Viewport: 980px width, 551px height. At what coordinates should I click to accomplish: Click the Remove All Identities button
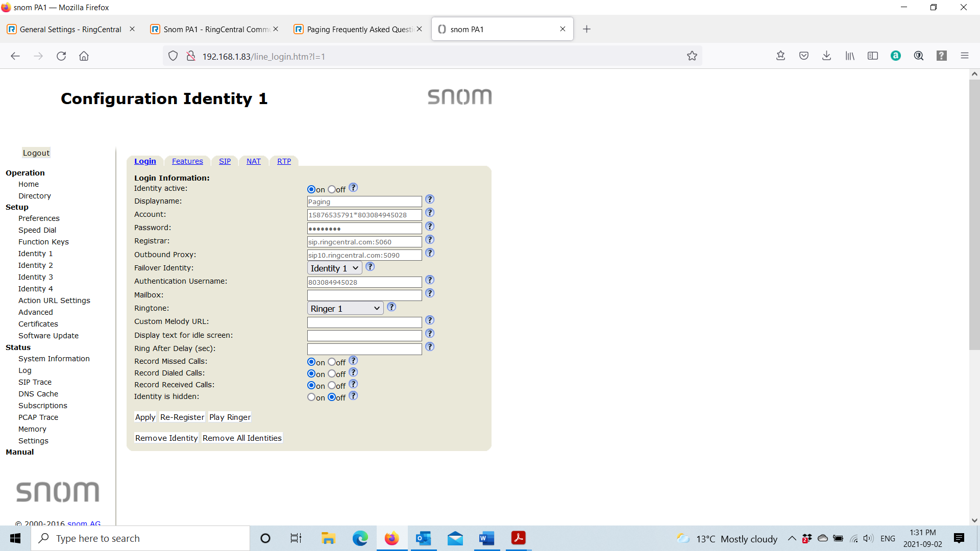pos(242,438)
